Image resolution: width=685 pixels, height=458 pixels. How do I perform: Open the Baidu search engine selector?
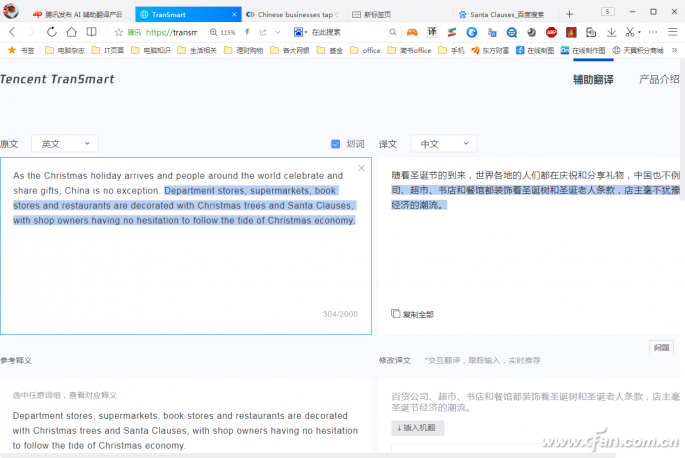click(x=300, y=32)
